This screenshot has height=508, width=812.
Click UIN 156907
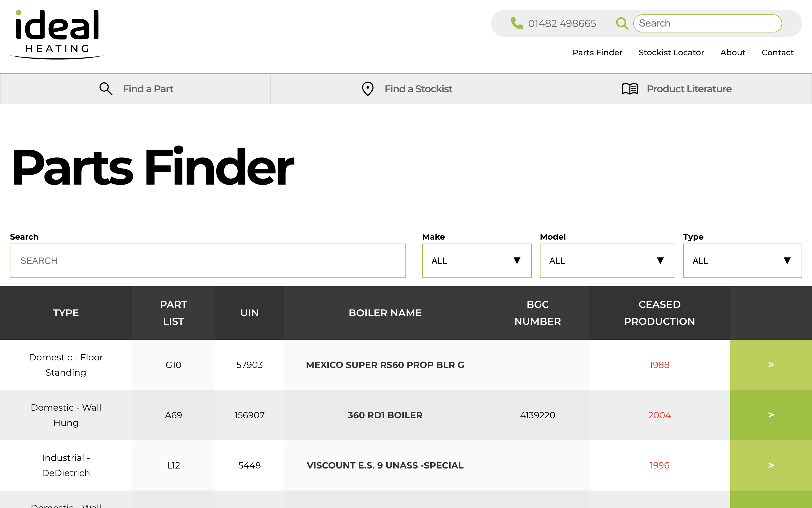[249, 415]
